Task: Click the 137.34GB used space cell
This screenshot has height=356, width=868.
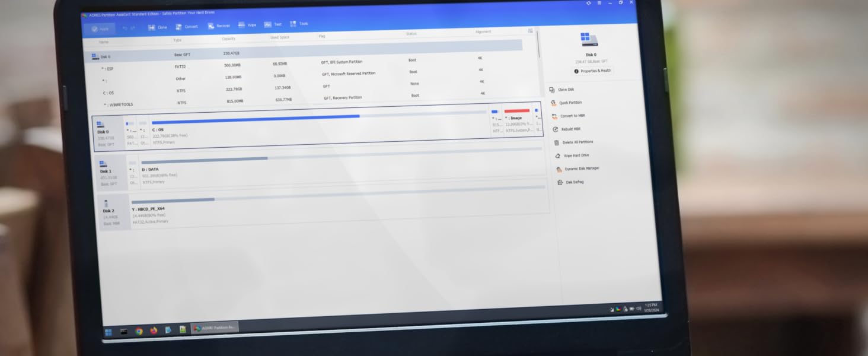Action: [283, 88]
